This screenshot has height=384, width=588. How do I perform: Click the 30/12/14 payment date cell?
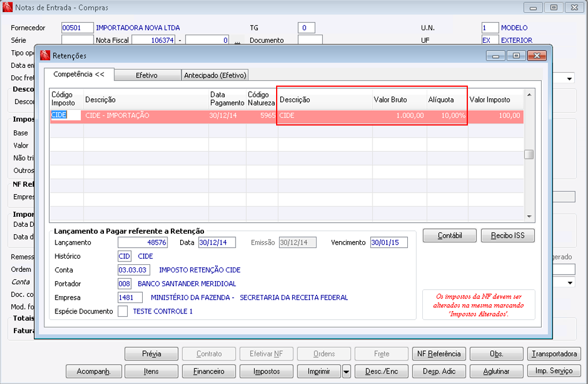pyautogui.click(x=227, y=115)
